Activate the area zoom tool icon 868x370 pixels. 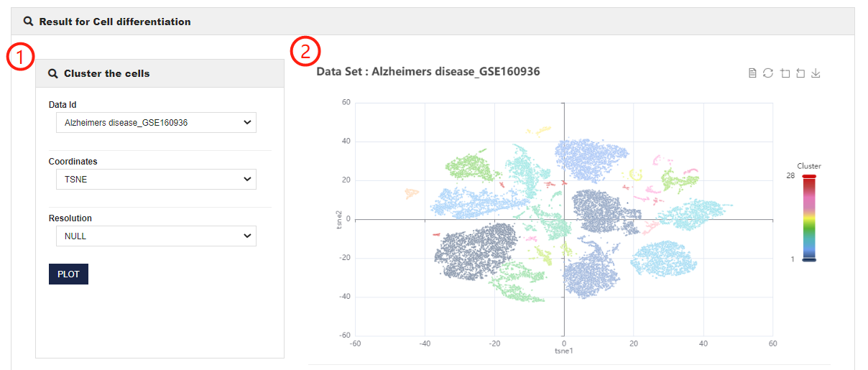coord(785,73)
